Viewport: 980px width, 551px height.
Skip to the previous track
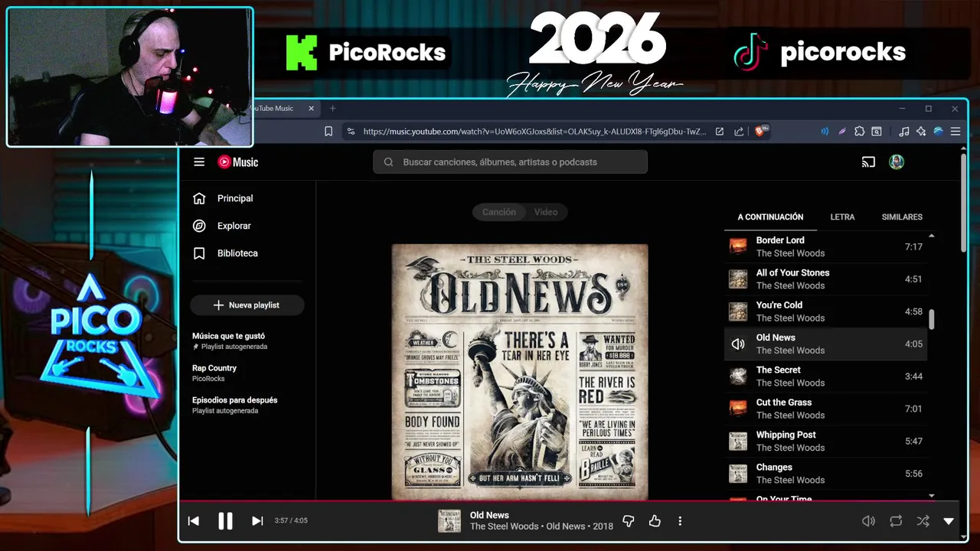tap(194, 521)
